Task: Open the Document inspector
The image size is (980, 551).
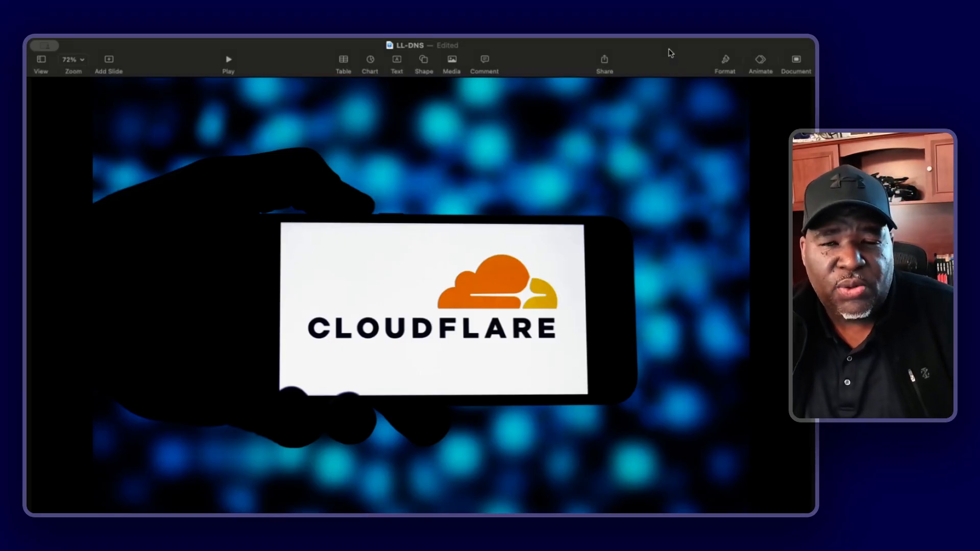Action: (x=796, y=64)
